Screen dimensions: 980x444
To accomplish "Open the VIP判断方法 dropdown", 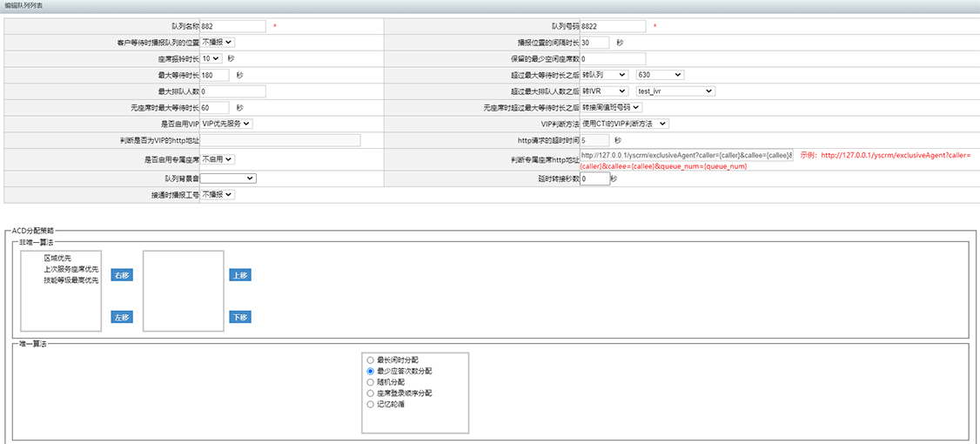I will (625, 124).
